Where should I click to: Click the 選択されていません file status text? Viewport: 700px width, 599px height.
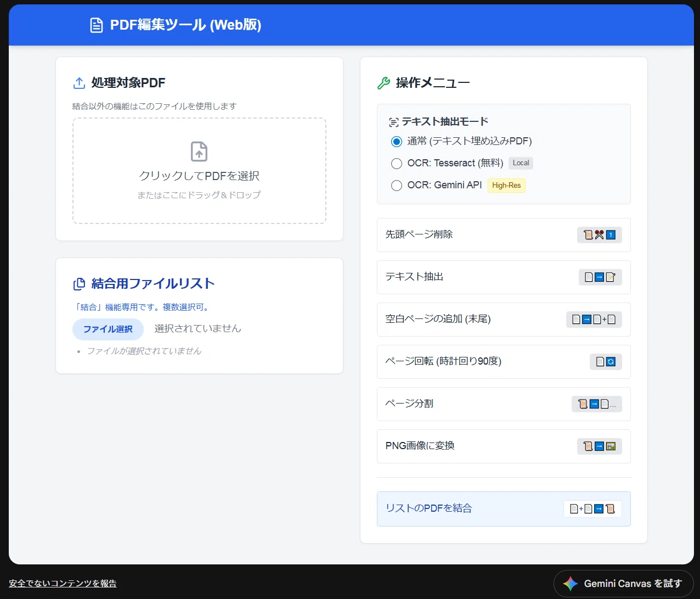pyautogui.click(x=197, y=329)
